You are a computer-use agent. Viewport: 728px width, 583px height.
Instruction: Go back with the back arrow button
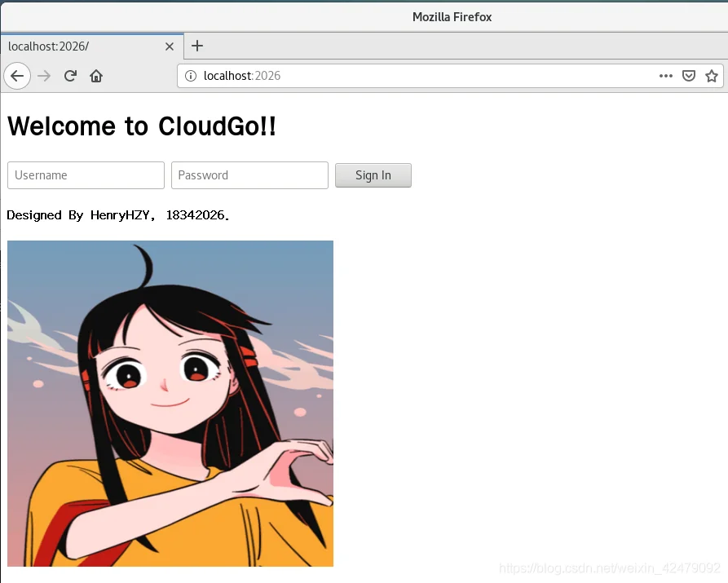coord(17,76)
